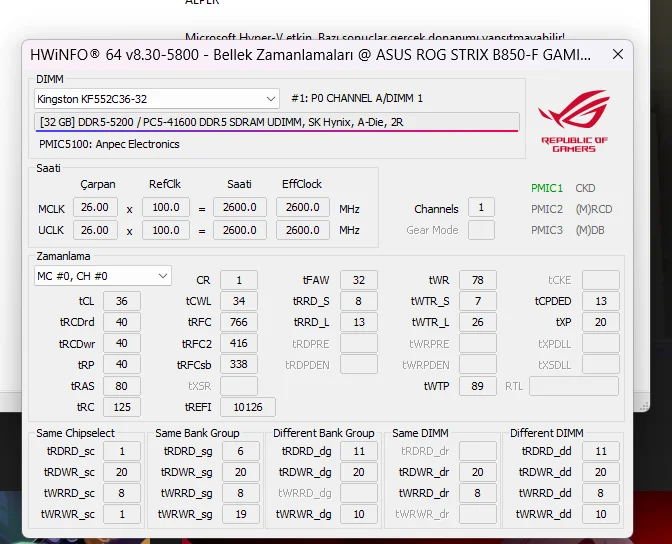This screenshot has height=544, width=672.
Task: Click the (M)RCD label
Action: click(594, 209)
